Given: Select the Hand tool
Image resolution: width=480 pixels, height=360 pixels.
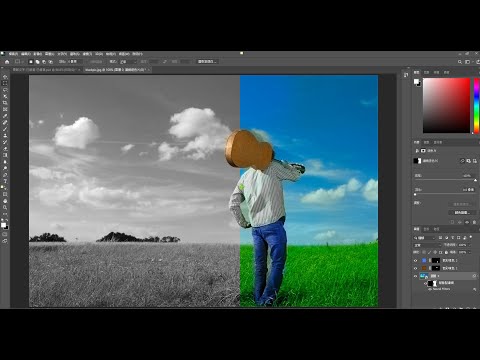Looking at the screenshot, I should [5, 201].
